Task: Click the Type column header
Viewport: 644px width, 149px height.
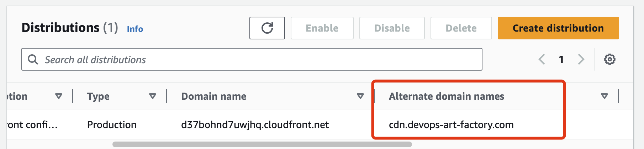Action: pyautogui.click(x=98, y=96)
